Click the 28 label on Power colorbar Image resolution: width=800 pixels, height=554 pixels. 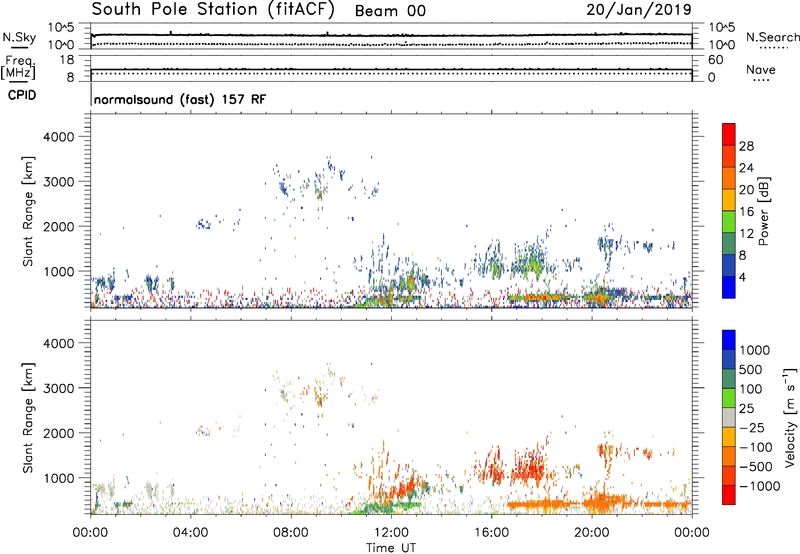click(746, 146)
